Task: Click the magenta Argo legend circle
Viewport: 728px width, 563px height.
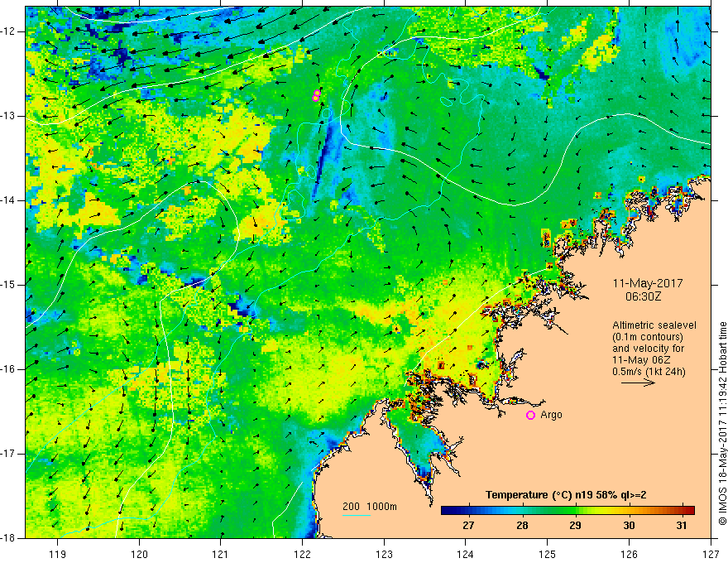Action: (x=530, y=416)
